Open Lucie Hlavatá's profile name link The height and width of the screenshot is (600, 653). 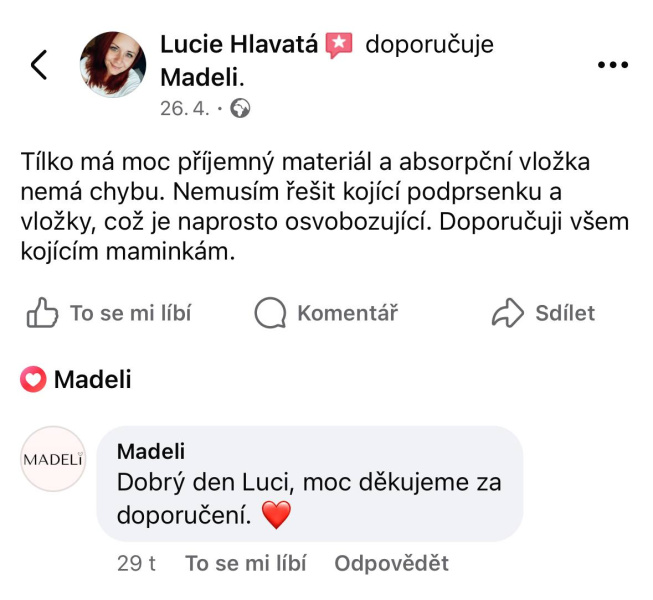click(238, 44)
